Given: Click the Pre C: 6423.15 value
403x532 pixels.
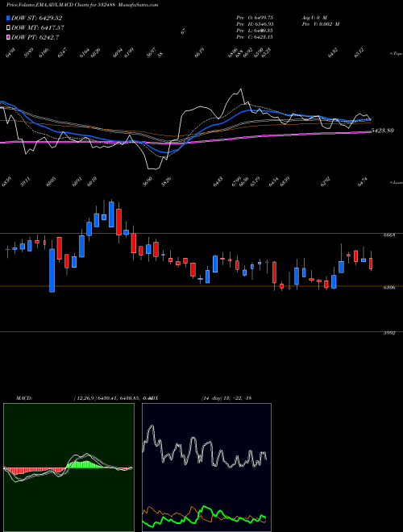Looking at the screenshot, I should 255,37.
